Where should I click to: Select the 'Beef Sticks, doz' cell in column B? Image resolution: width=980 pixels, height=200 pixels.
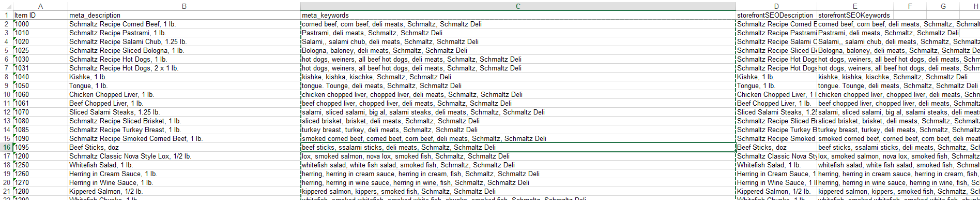(x=184, y=147)
